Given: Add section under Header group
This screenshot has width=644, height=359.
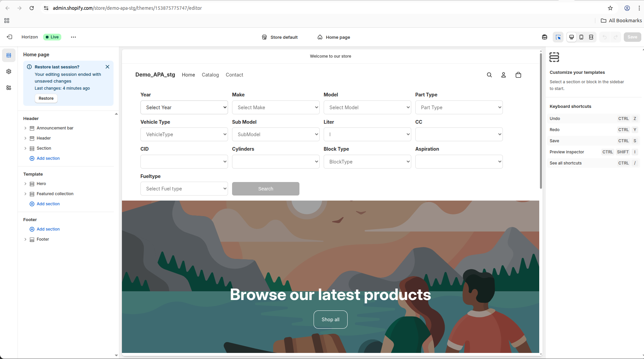Looking at the screenshot, I should point(45,158).
